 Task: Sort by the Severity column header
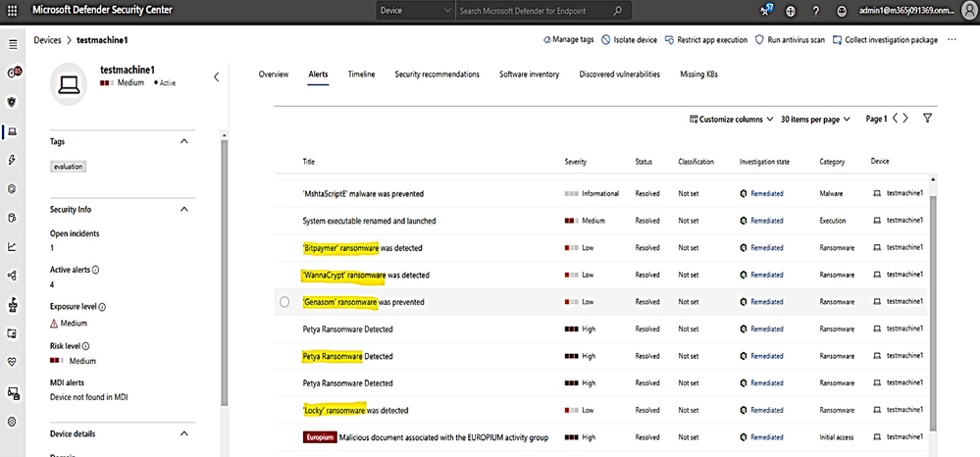[575, 161]
